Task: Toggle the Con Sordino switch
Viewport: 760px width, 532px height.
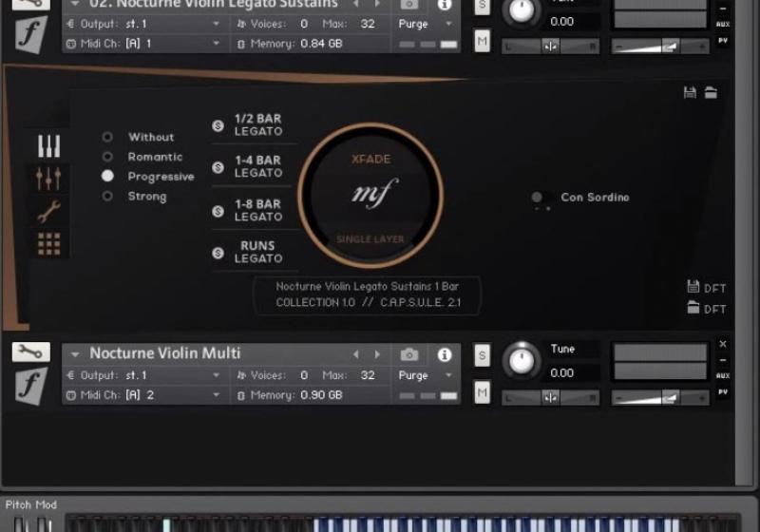Action: [x=539, y=198]
